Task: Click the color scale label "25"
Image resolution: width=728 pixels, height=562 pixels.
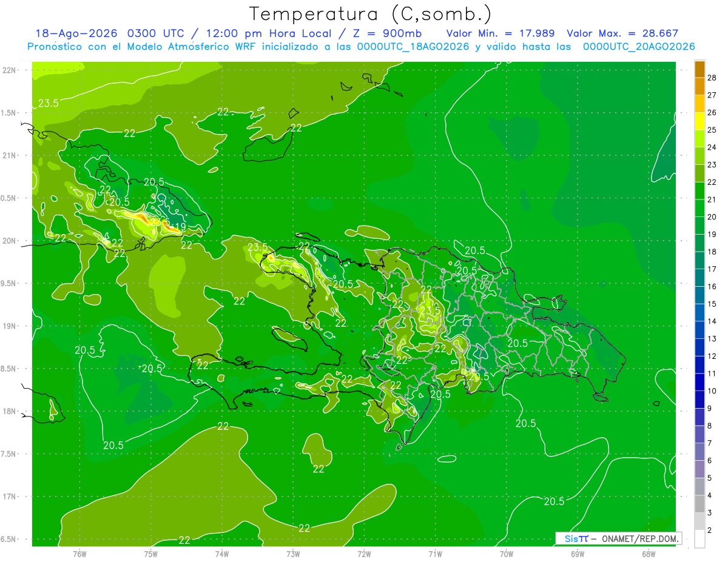Action: point(712,130)
